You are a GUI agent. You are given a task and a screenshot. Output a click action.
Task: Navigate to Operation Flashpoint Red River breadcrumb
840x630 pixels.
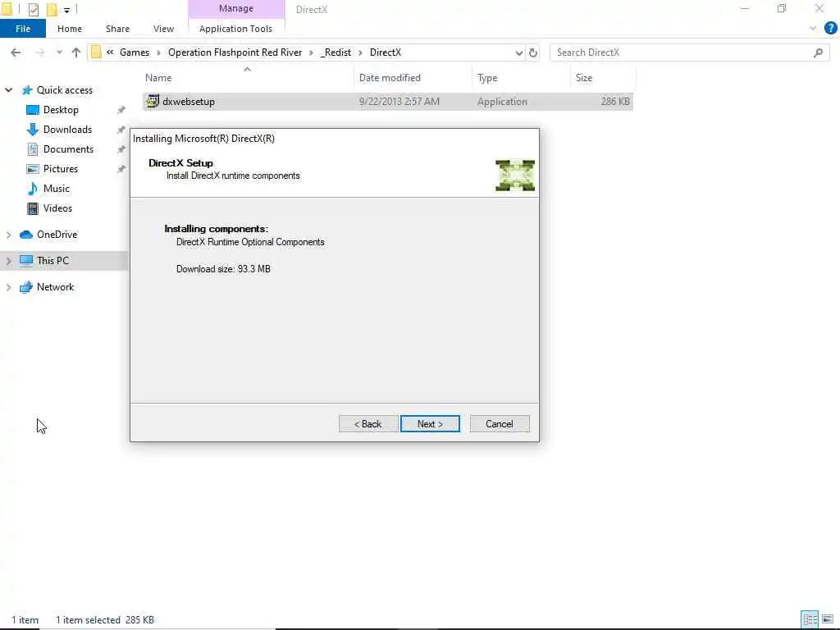[235, 52]
